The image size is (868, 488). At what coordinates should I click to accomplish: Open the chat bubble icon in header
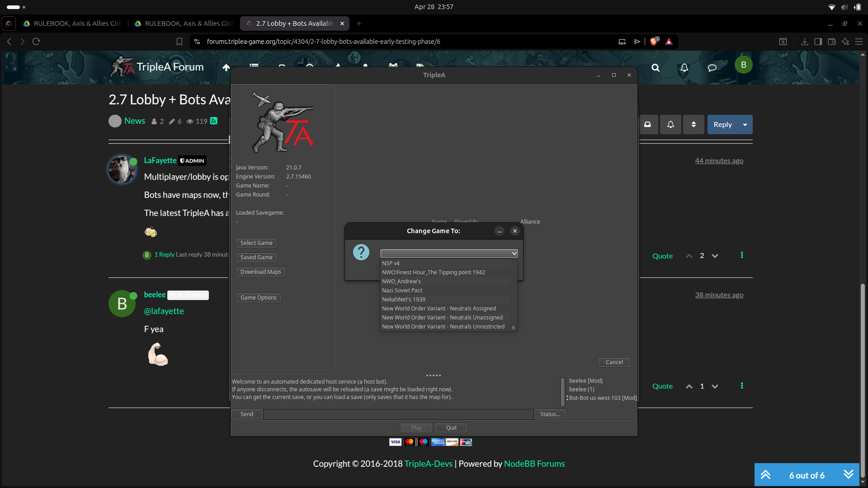[x=712, y=68]
